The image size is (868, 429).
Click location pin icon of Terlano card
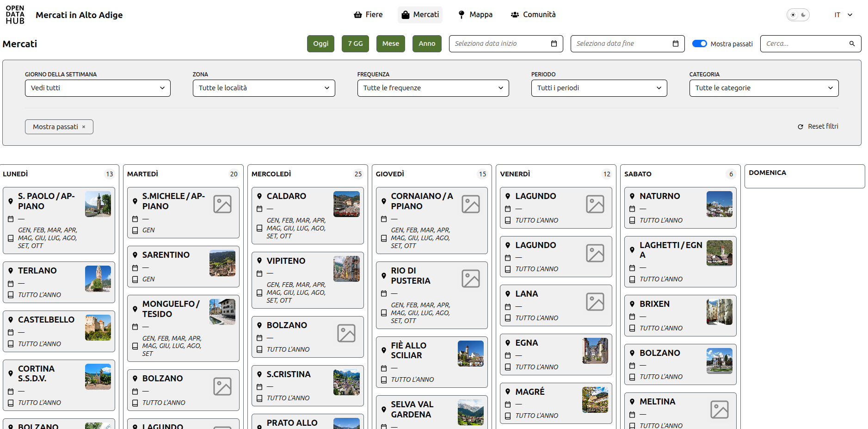11,271
